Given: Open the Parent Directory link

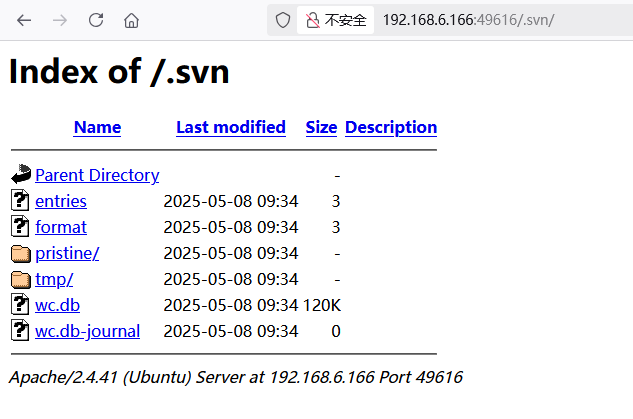Looking at the screenshot, I should pyautogui.click(x=97, y=175).
